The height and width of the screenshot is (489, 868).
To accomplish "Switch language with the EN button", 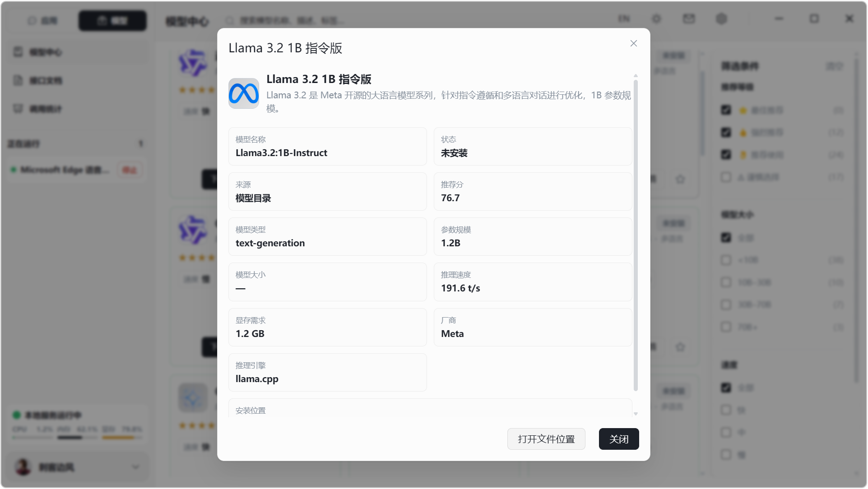I will click(x=624, y=19).
